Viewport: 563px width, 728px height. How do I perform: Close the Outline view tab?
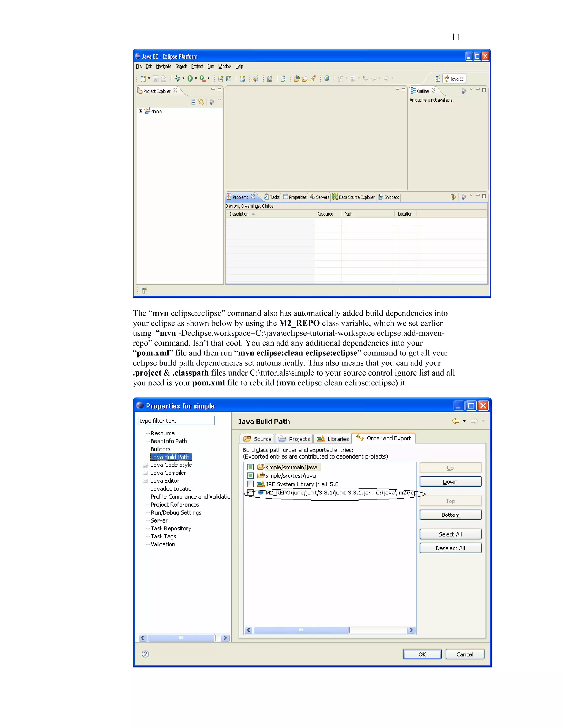point(434,91)
